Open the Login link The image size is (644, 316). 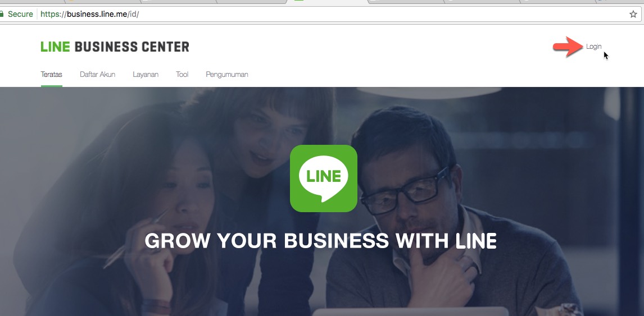(593, 47)
